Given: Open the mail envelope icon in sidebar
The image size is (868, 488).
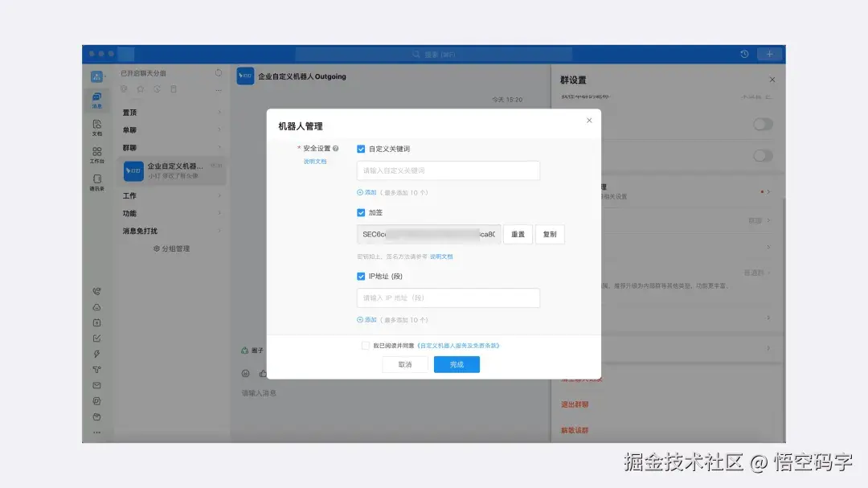Looking at the screenshot, I should (97, 385).
